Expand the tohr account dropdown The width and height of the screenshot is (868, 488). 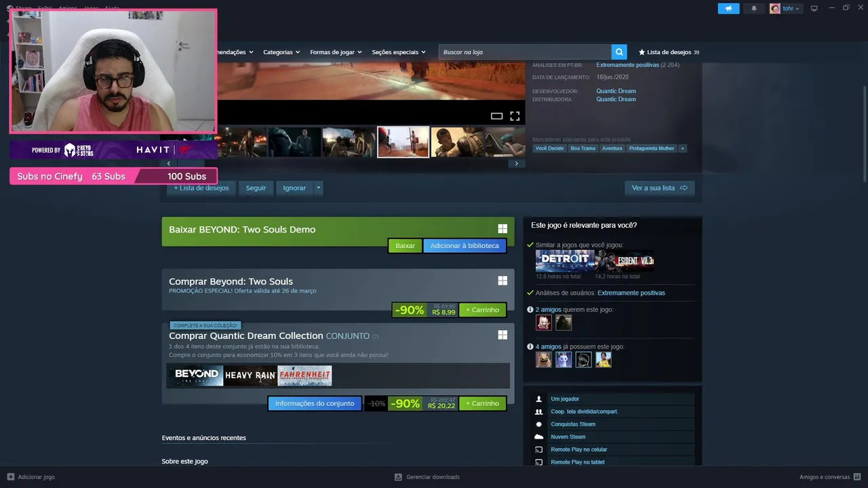click(x=797, y=9)
